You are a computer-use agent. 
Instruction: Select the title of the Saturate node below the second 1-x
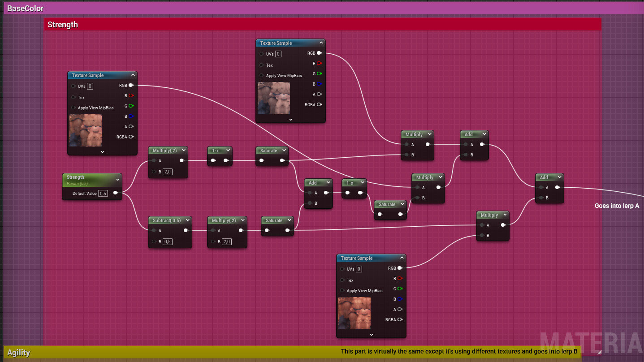tap(387, 204)
